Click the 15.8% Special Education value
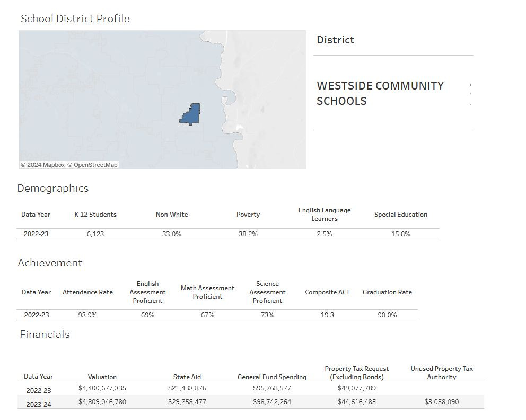526x420 pixels. (x=401, y=234)
